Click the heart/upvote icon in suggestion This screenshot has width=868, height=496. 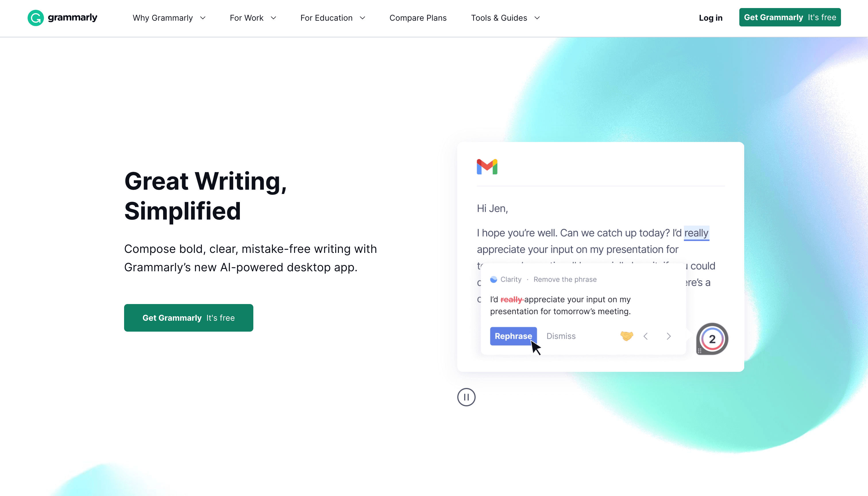click(x=627, y=336)
